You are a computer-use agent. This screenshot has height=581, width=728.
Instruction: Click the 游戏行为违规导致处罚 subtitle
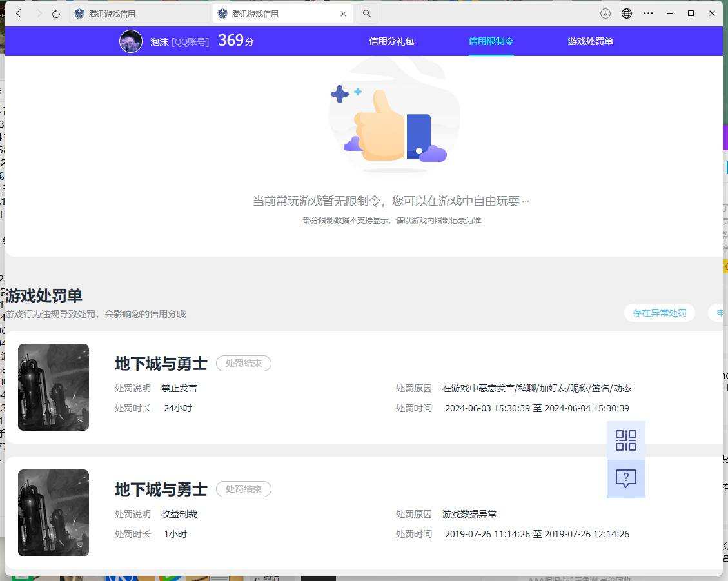95,314
